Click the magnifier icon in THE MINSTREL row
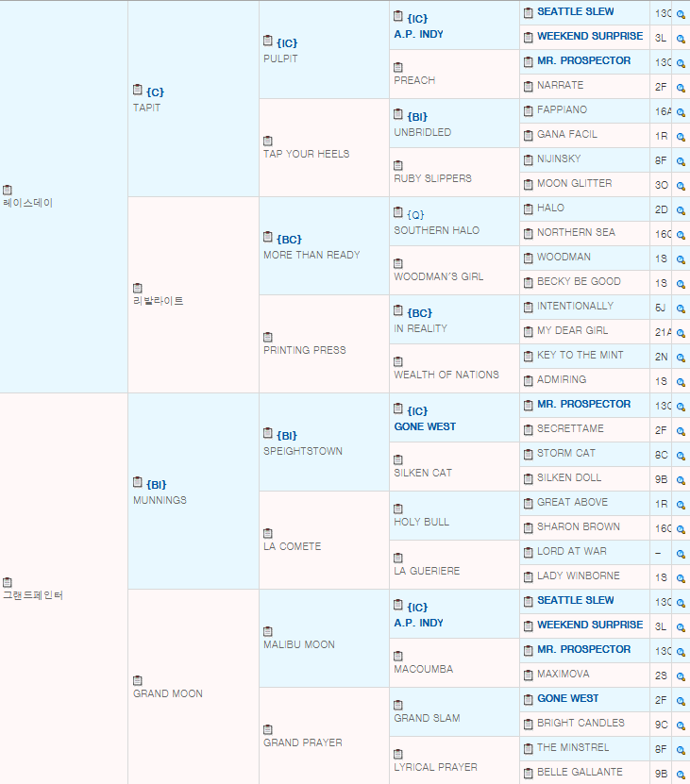690x784 pixels. [x=681, y=750]
